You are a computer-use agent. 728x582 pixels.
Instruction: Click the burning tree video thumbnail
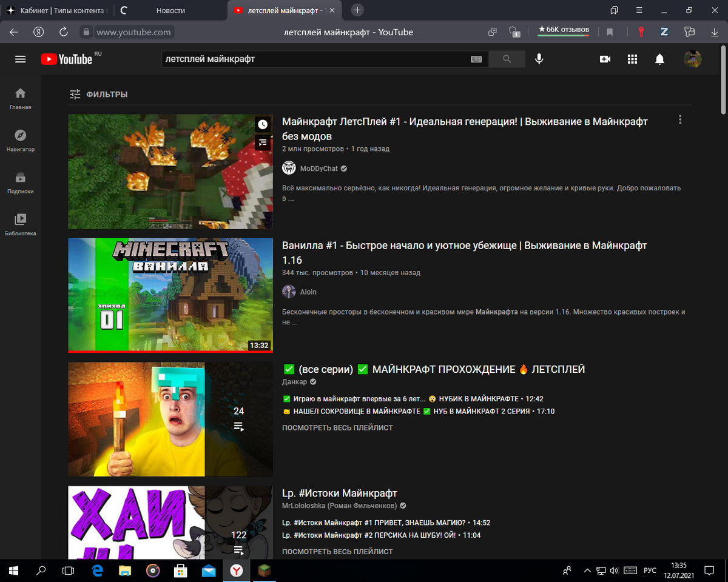(x=170, y=172)
